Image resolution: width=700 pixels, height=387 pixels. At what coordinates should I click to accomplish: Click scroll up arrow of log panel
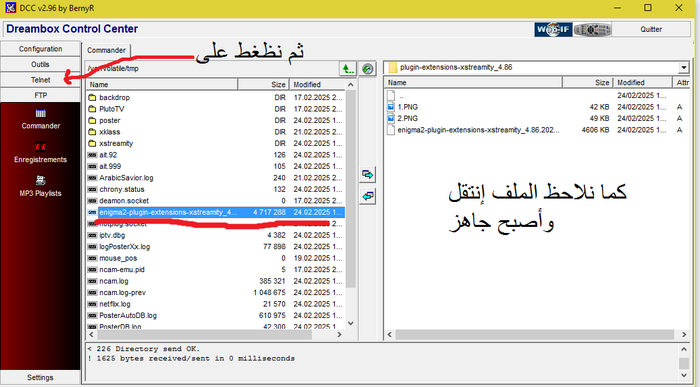point(684,350)
